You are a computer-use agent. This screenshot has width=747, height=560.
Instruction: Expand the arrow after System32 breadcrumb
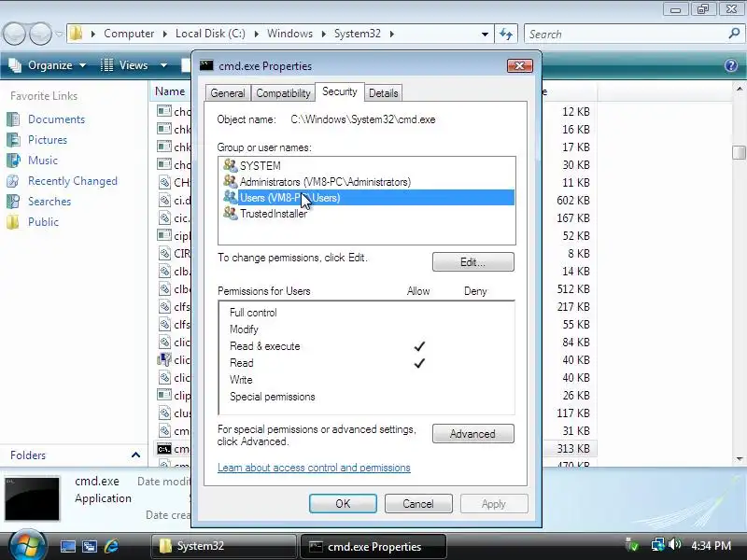pos(391,34)
